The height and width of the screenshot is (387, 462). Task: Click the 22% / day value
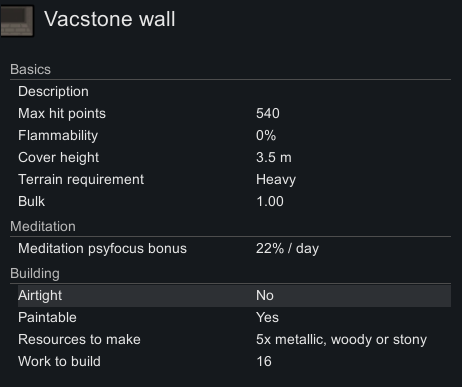(x=287, y=249)
